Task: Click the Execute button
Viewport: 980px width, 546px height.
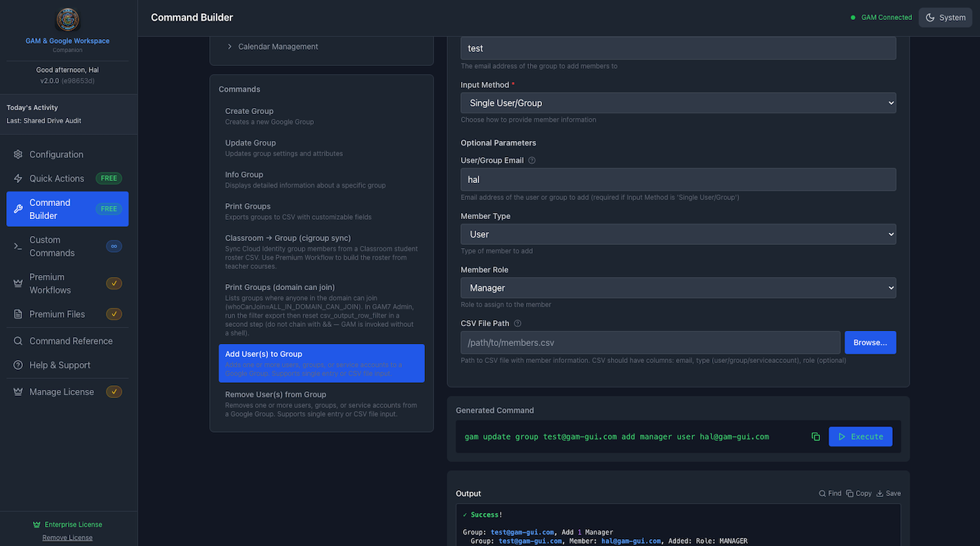Action: tap(861, 436)
